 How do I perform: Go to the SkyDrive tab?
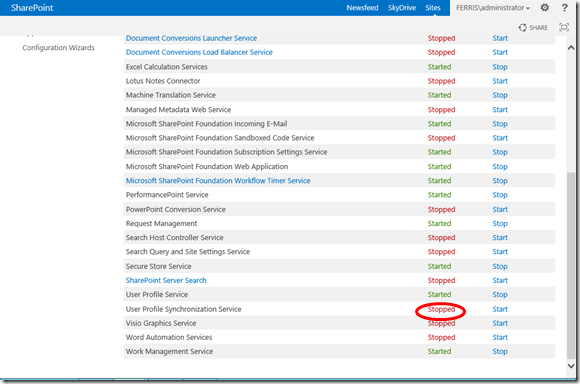coord(402,8)
